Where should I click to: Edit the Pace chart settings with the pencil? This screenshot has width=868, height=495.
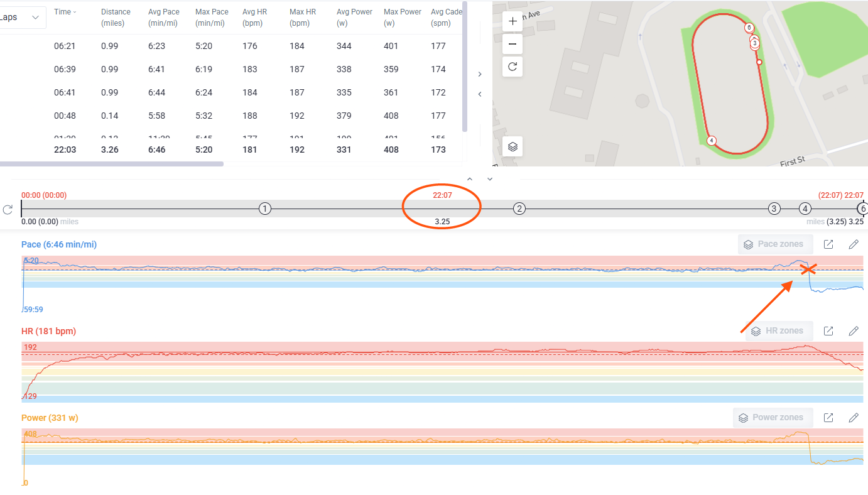pyautogui.click(x=853, y=244)
